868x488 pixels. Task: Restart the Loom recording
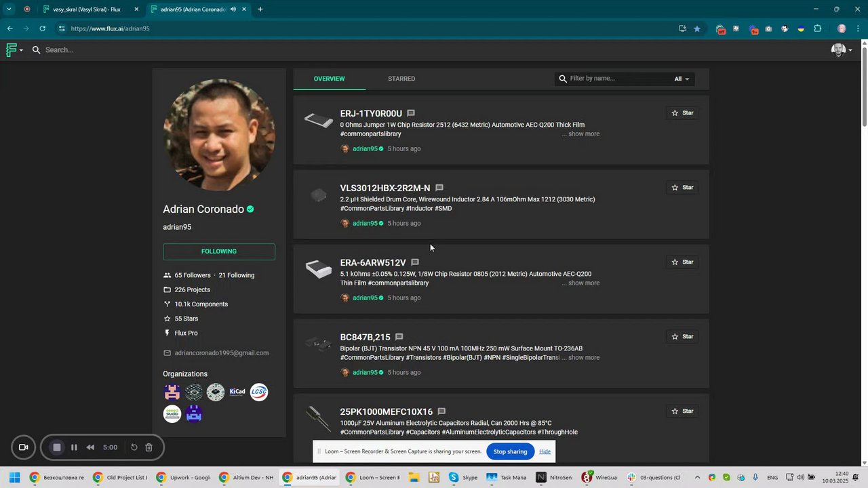134,447
